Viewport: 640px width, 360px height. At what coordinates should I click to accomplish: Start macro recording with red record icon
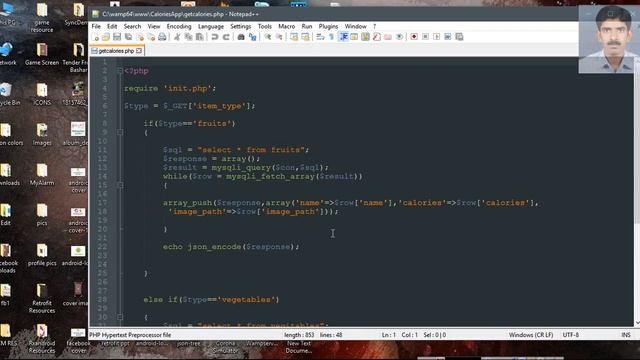[414, 37]
